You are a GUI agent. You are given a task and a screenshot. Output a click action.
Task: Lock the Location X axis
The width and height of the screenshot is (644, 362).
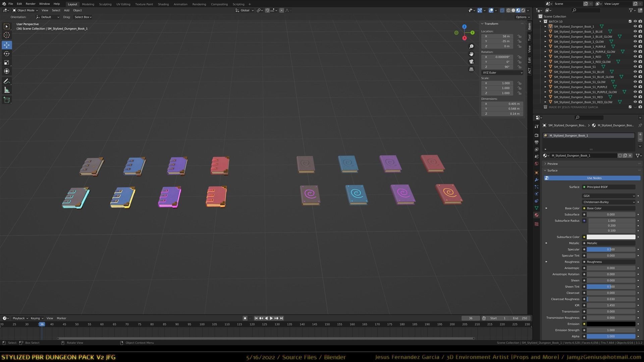pyautogui.click(x=519, y=36)
